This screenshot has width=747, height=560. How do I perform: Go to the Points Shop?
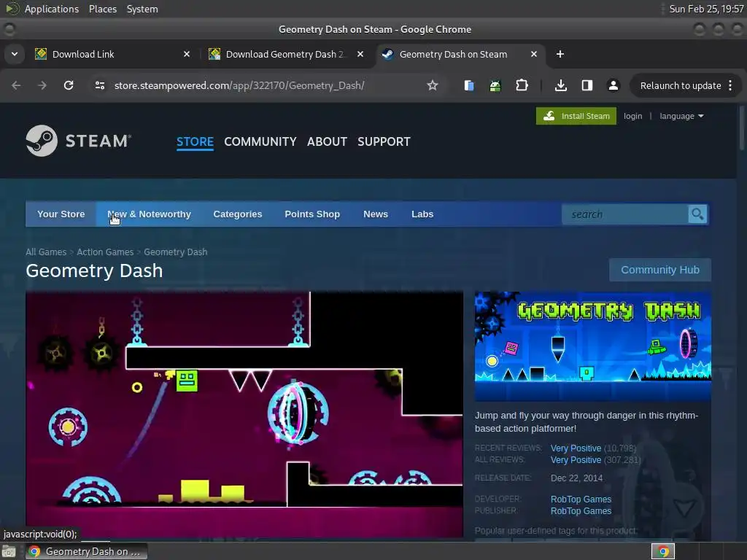pyautogui.click(x=312, y=214)
